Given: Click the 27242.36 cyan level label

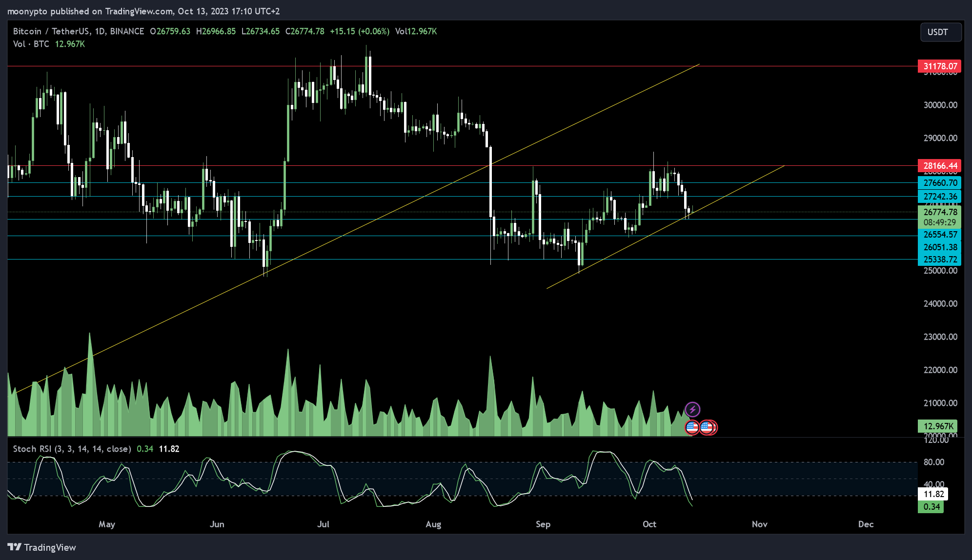Looking at the screenshot, I should pyautogui.click(x=940, y=197).
